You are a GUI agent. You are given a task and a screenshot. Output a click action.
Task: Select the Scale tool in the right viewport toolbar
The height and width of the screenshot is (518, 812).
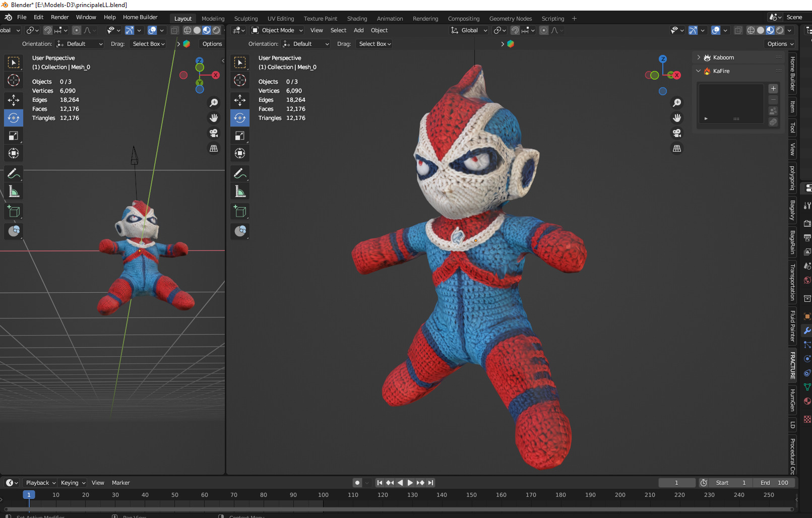click(x=240, y=136)
